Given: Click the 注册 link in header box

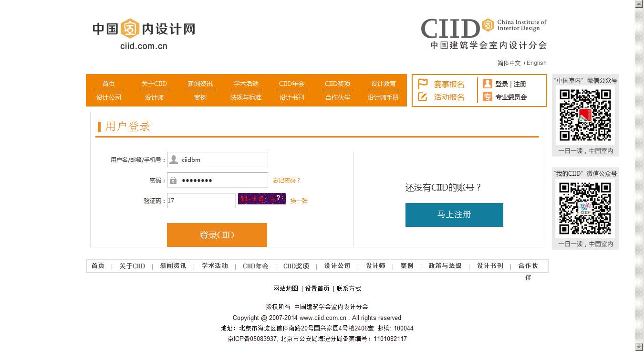Looking at the screenshot, I should (520, 84).
